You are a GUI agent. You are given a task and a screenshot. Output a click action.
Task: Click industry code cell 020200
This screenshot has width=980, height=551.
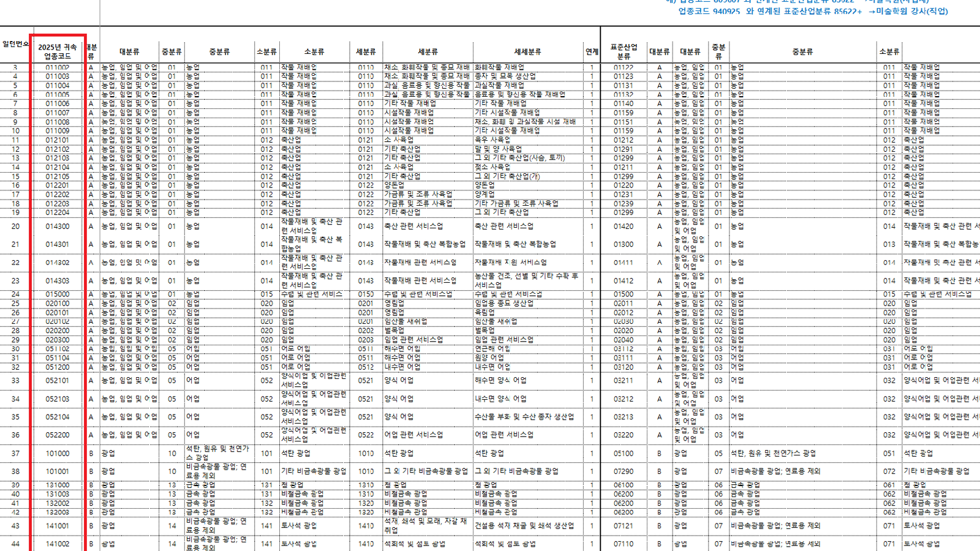point(58,331)
